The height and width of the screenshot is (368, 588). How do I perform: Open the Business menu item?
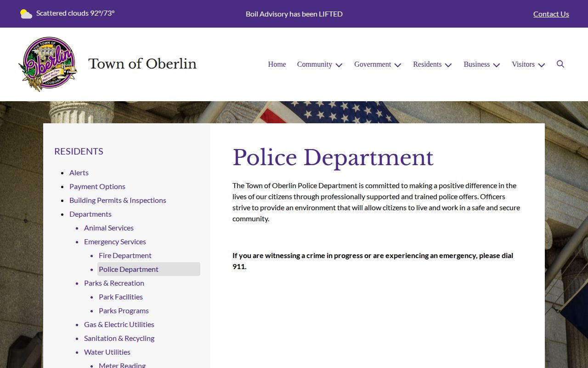click(x=477, y=64)
